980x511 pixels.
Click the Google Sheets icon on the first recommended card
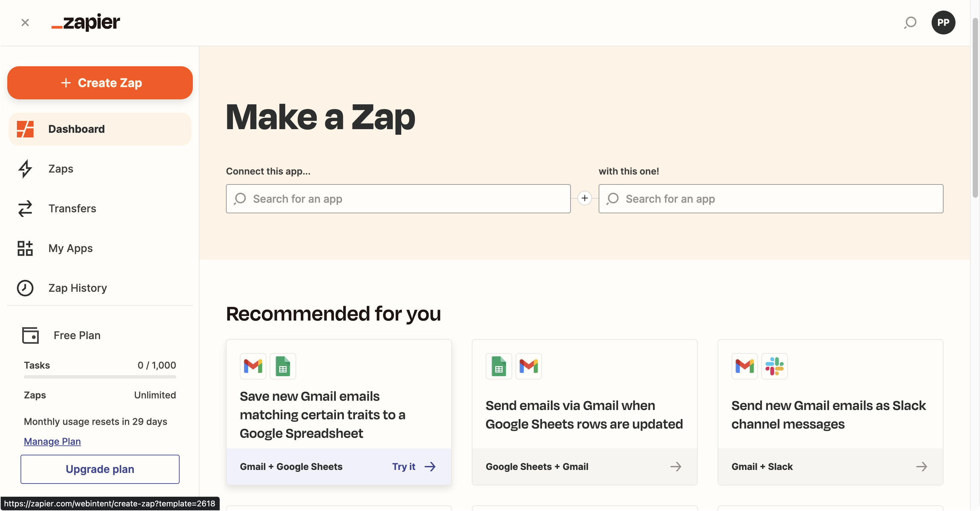pos(283,367)
